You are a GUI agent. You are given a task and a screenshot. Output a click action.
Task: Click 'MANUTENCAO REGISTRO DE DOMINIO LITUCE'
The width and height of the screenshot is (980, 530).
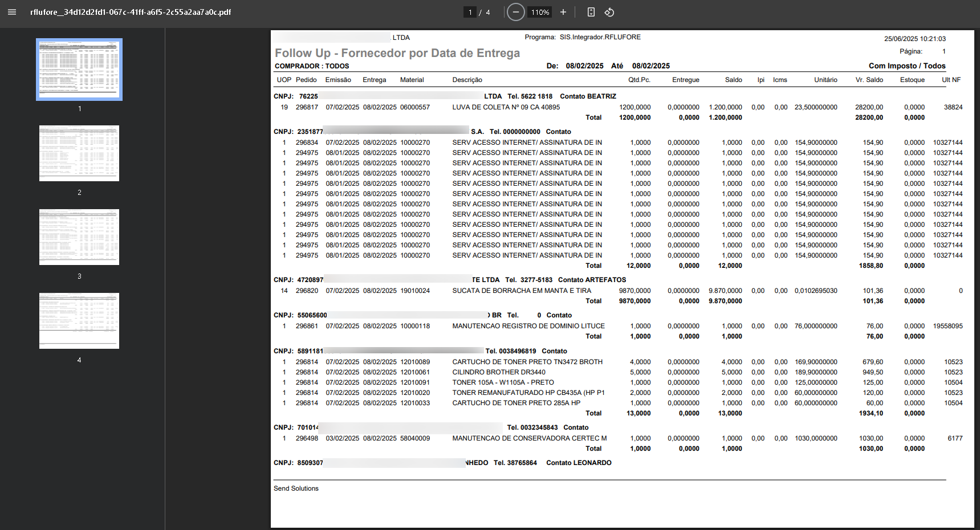(528, 326)
